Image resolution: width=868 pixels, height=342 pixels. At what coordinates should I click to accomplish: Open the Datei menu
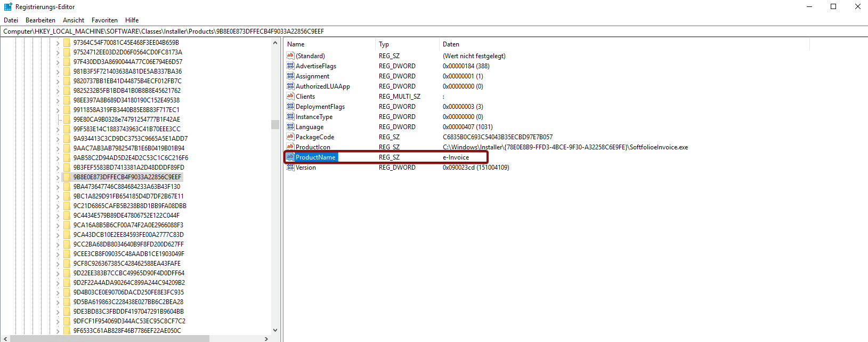11,20
